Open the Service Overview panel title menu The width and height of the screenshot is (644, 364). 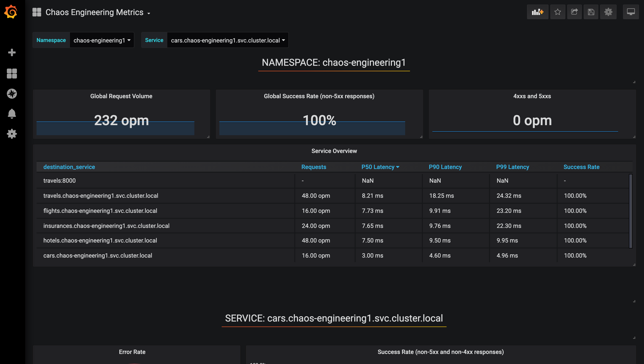point(334,151)
